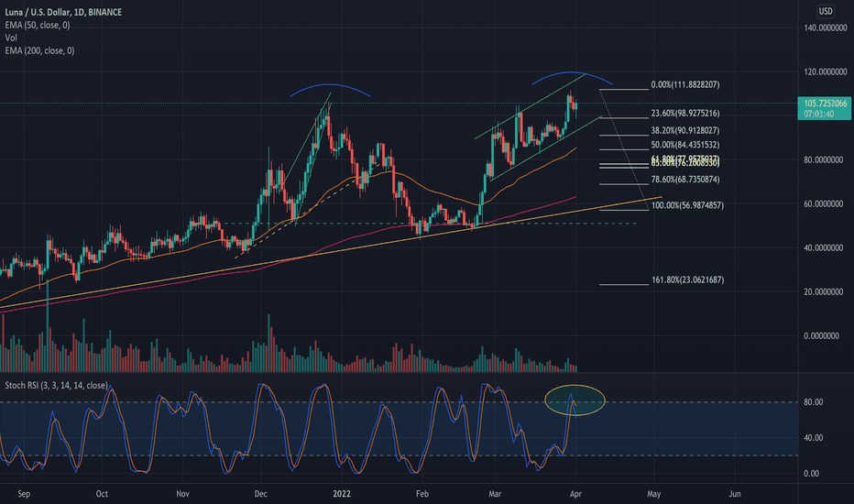Click the Apr label on time axis
Viewport: 854px width, 504px height.
(x=575, y=494)
